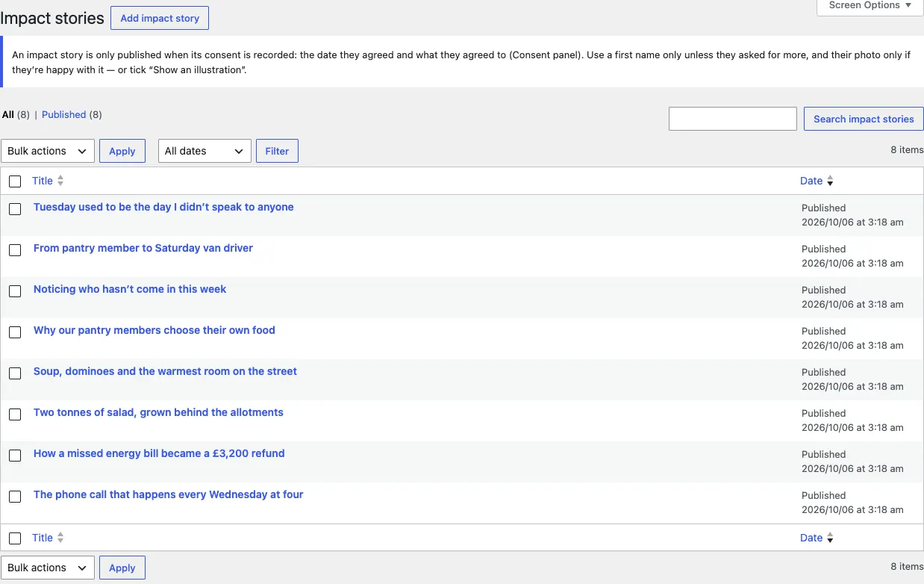Show the Published stories view
Viewport: 924px width, 584px height.
pos(63,114)
